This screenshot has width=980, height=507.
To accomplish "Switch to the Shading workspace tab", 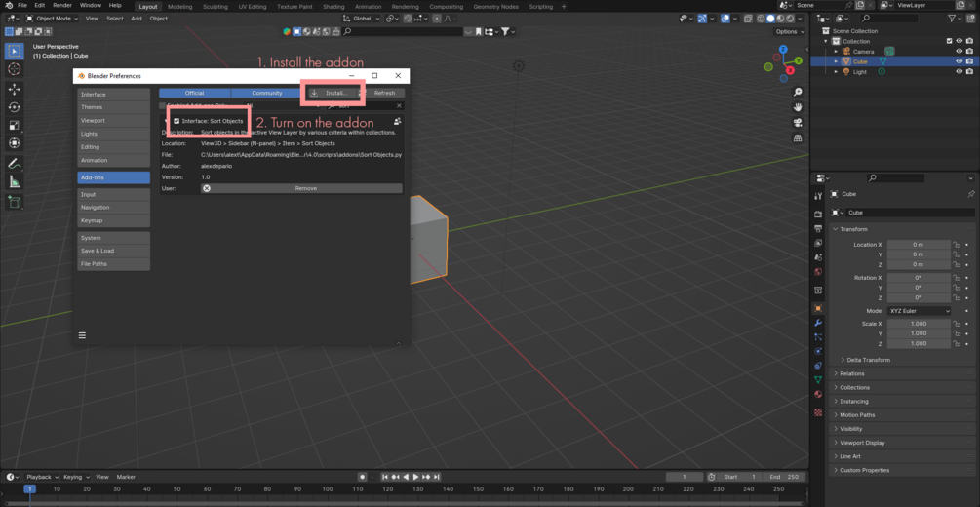I will click(x=333, y=7).
